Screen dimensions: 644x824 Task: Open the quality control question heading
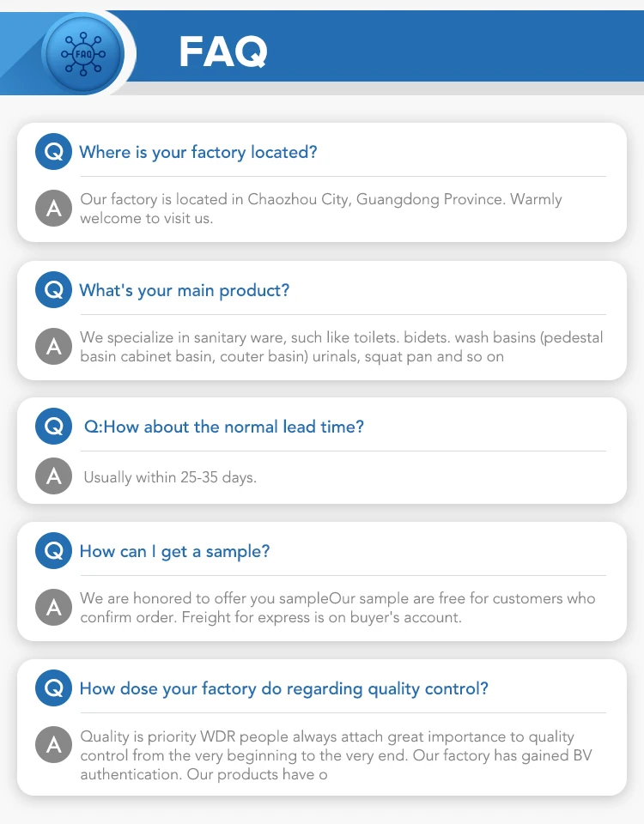(284, 689)
